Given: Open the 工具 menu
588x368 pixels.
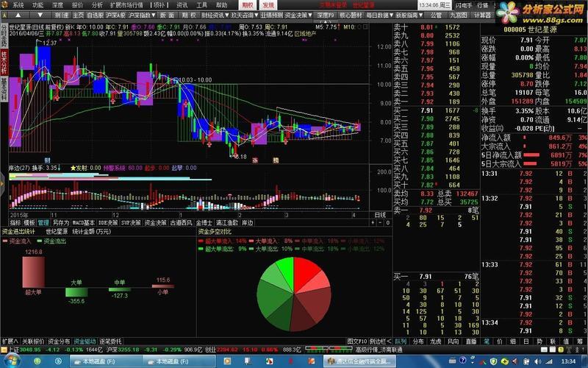Looking at the screenshot, I should click(201, 5).
